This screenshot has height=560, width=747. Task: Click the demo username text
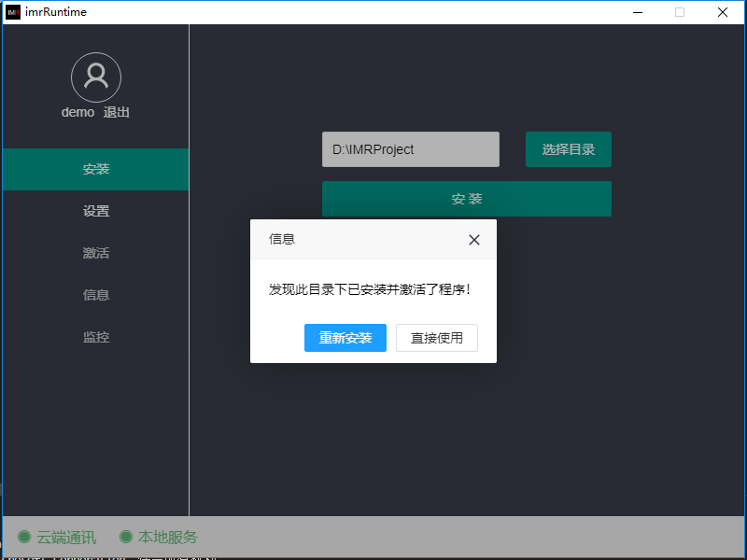coord(78,112)
